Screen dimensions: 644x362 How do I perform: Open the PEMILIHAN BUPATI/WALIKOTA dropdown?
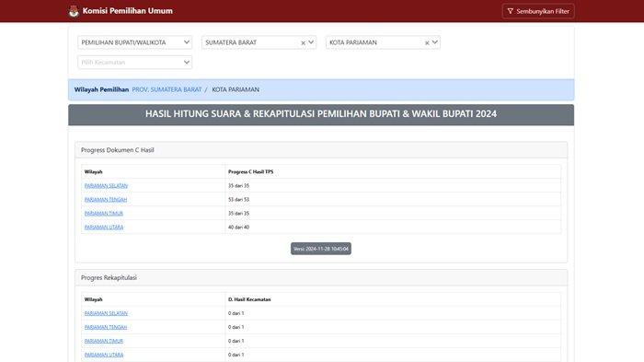pyautogui.click(x=134, y=42)
